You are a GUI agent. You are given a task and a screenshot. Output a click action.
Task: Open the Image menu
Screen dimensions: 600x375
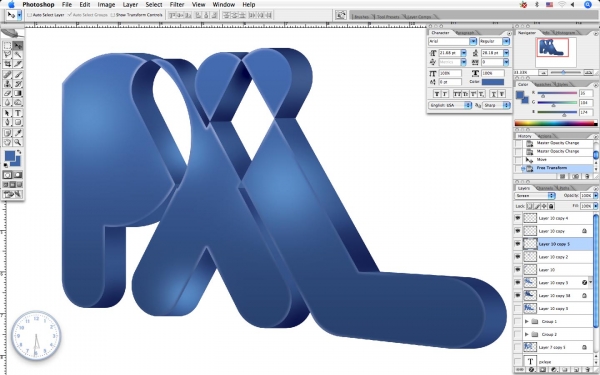pyautogui.click(x=106, y=5)
